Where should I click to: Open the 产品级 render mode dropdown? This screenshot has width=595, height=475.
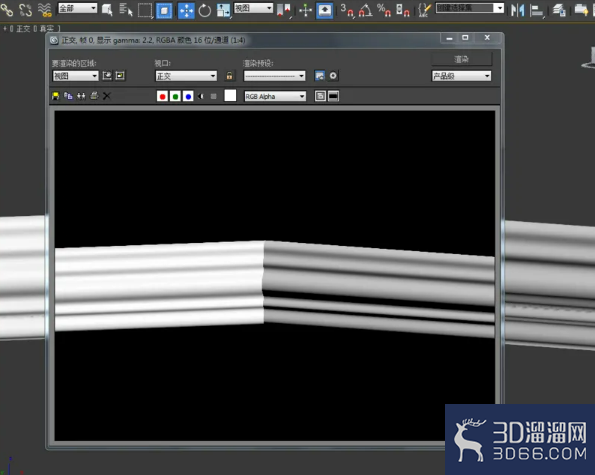click(461, 76)
